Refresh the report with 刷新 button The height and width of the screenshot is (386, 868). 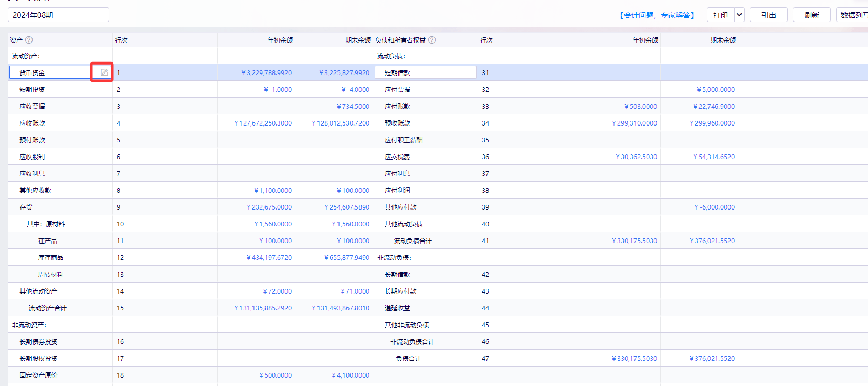click(811, 15)
